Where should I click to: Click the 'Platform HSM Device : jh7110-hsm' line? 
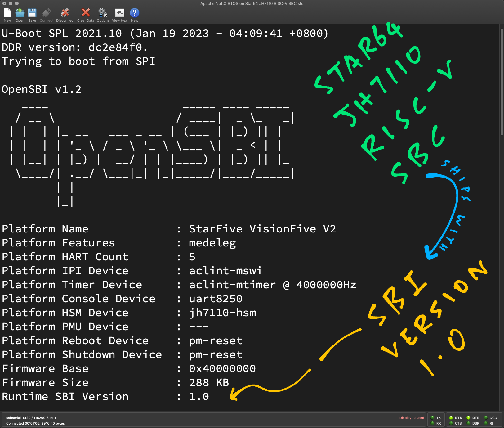click(129, 313)
